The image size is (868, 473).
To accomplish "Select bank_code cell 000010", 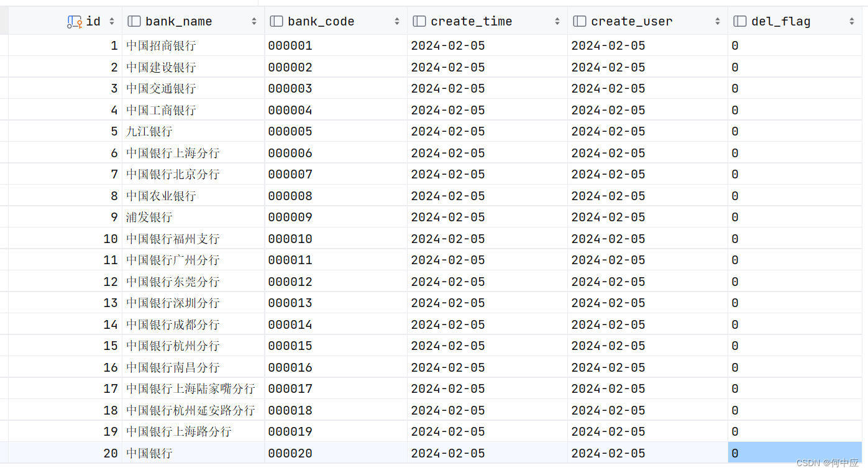I will point(336,239).
